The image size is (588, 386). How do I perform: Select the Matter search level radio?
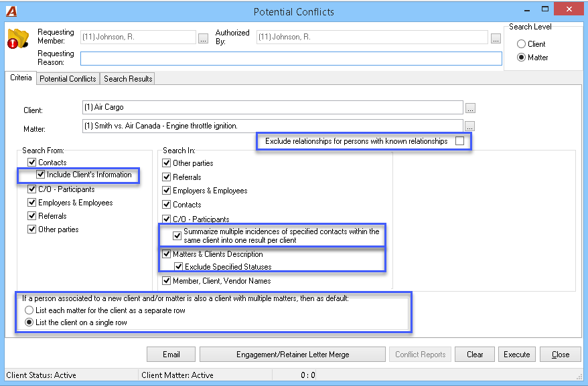(x=521, y=58)
